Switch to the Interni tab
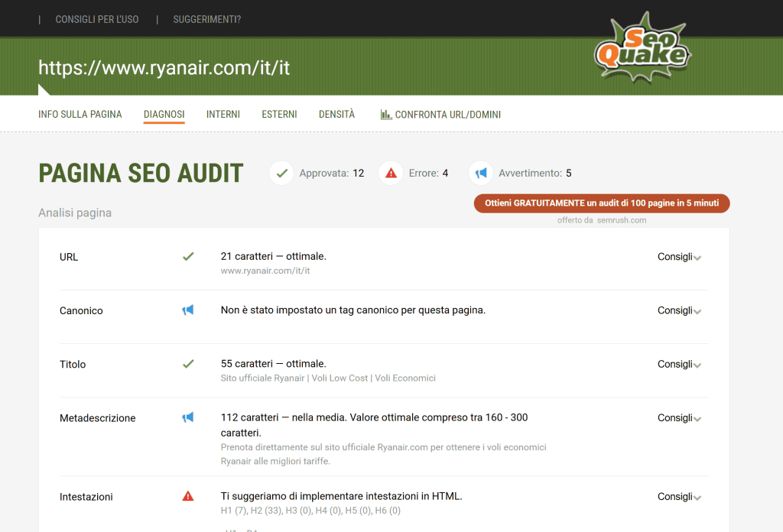Screen dimensions: 783x532 223,115
